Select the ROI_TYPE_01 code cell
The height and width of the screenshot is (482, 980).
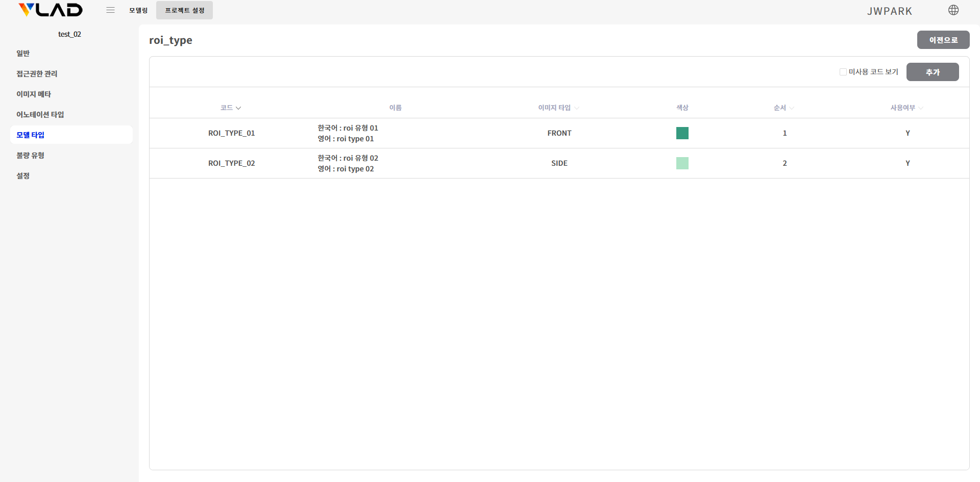coord(232,133)
